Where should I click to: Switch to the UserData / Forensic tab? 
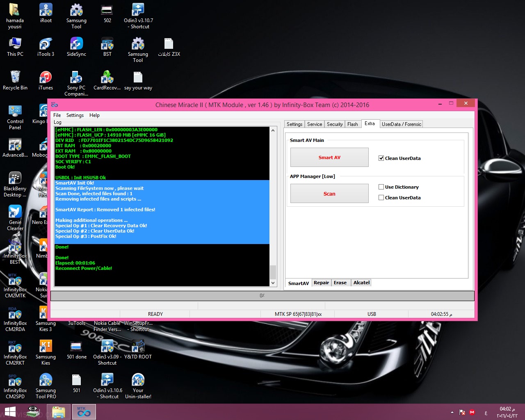click(x=402, y=124)
